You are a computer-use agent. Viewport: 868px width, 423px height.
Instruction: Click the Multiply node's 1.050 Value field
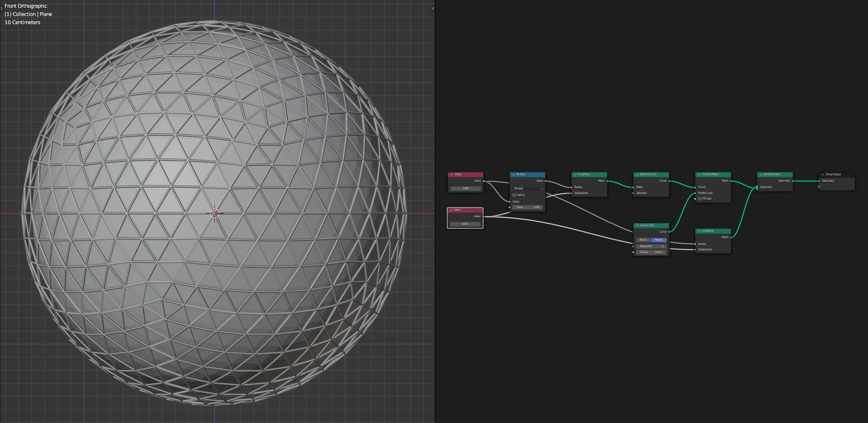pos(528,207)
